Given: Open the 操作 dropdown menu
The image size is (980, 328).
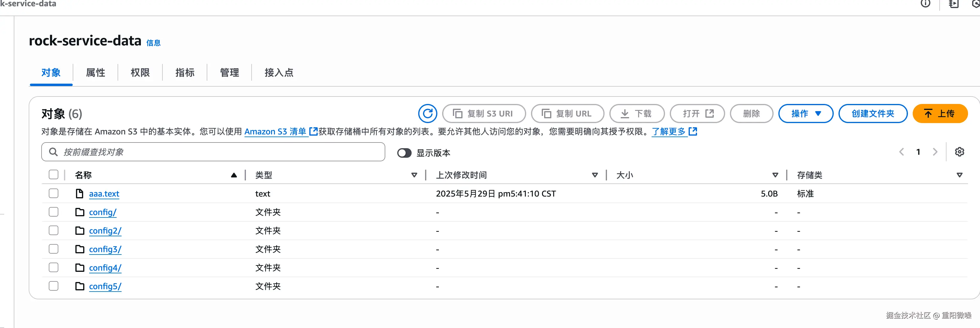Looking at the screenshot, I should pos(806,114).
